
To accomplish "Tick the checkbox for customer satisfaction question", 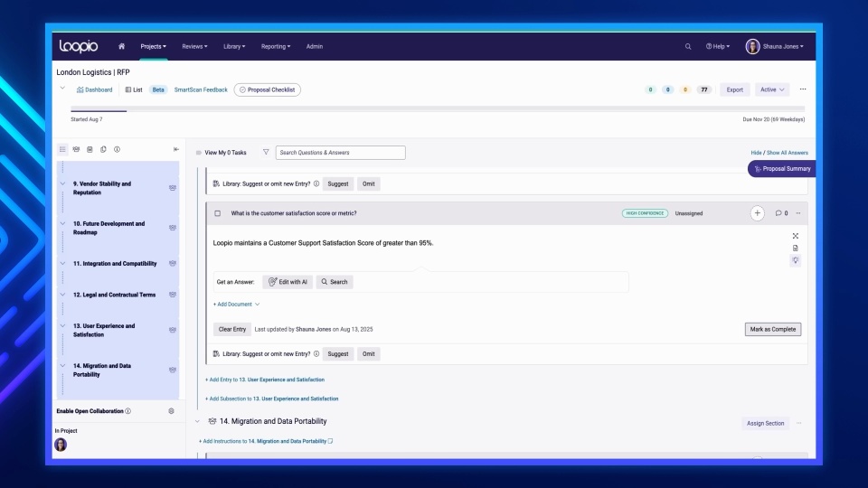I will 218,213.
